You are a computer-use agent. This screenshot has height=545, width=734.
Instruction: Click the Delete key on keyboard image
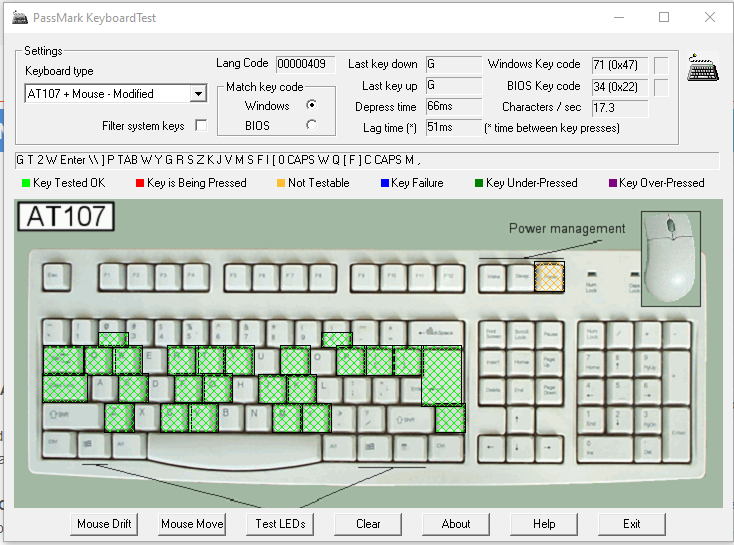click(492, 391)
